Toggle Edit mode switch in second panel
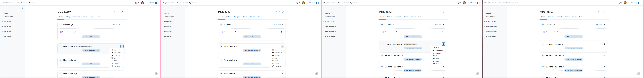Image resolution: width=644 pixels, height=78 pixels. [317, 3]
